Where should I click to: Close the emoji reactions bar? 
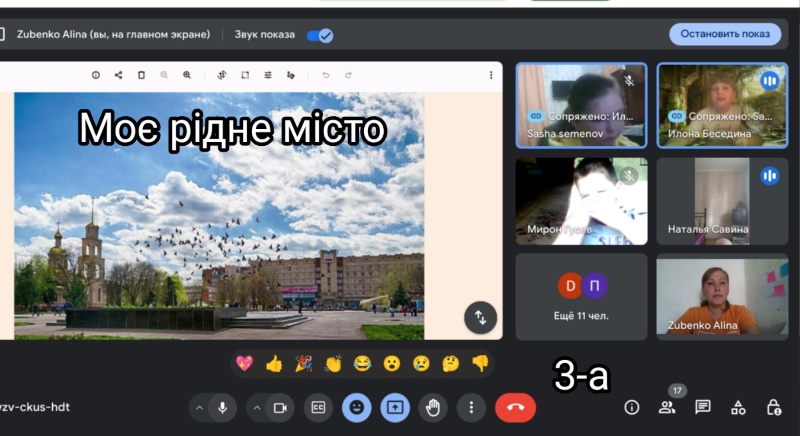[x=357, y=407]
